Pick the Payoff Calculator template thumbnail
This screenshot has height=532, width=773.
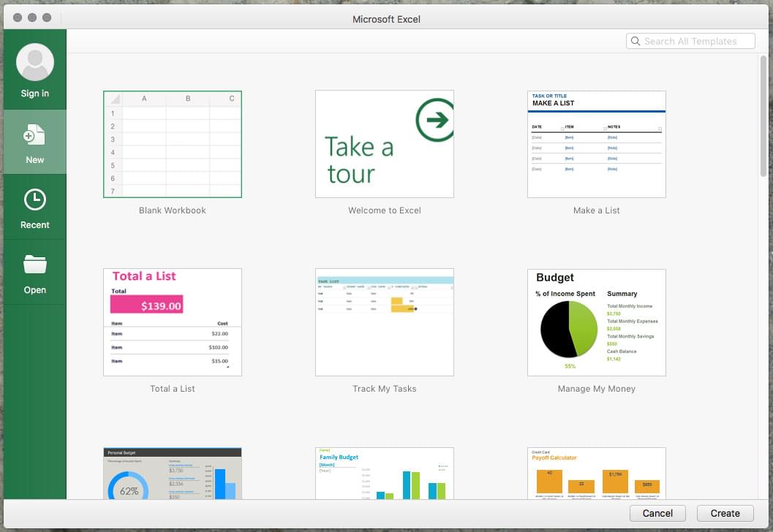[597, 474]
